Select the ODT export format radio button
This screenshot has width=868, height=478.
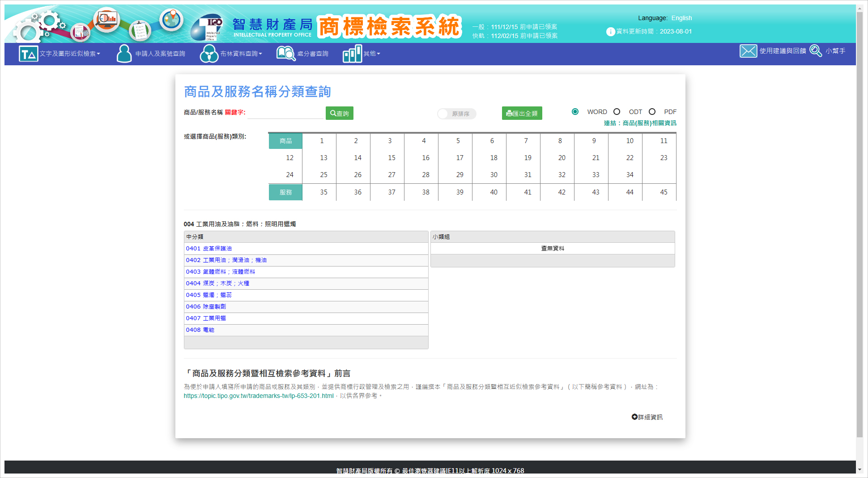tap(617, 112)
